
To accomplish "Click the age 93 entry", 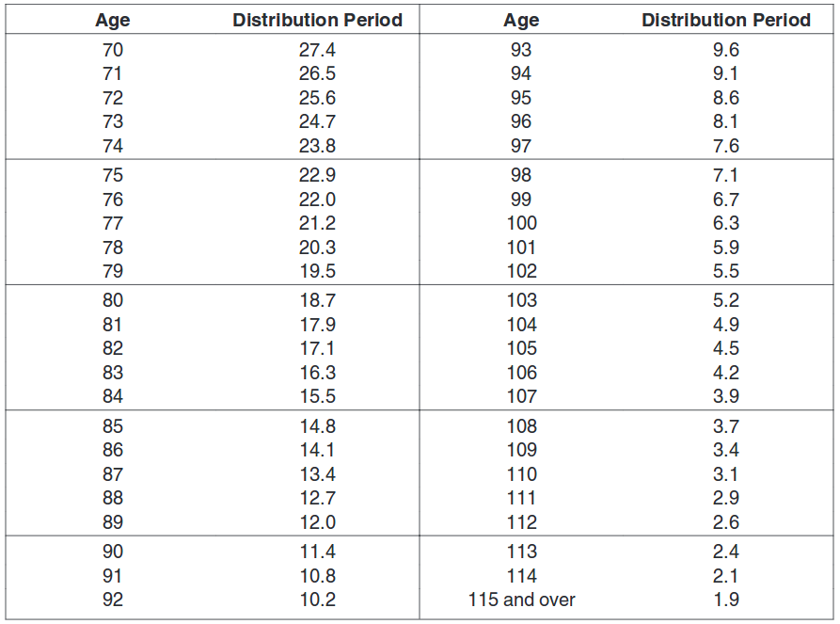I will [521, 50].
